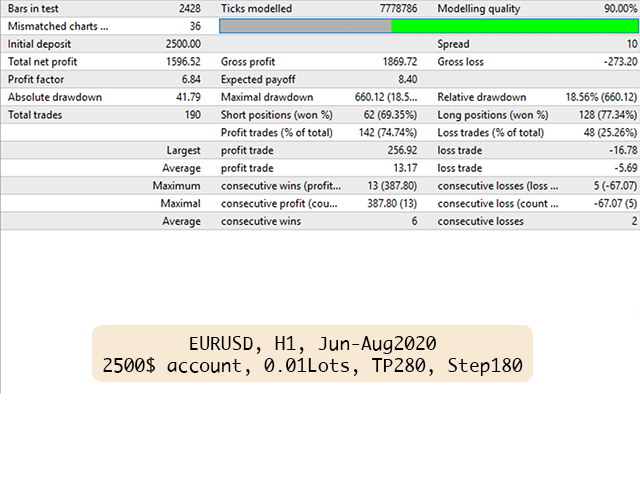Select the 'Absolute drawdown' label

point(55,97)
